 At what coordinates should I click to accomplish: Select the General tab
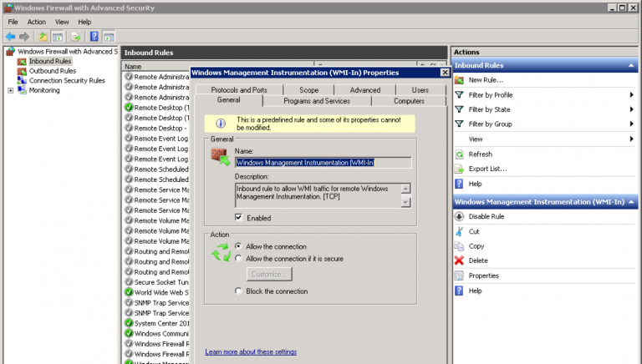point(228,100)
